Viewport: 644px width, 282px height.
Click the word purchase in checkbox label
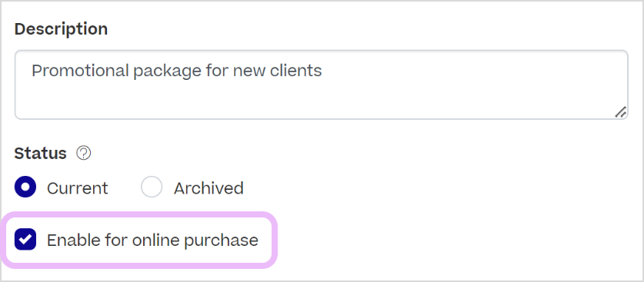[x=221, y=241]
